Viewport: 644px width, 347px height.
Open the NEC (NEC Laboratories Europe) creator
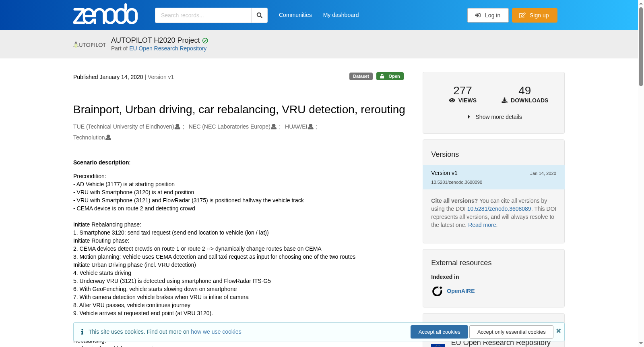pos(229,127)
